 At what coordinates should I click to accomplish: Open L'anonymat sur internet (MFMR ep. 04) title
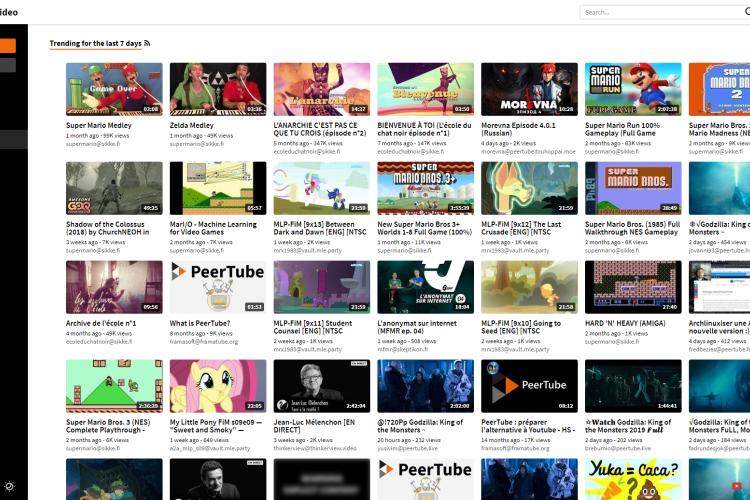coord(417,327)
